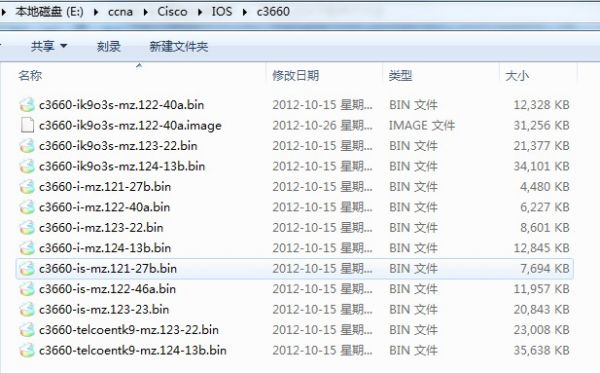Click file icon for c3660-is-mz.123-23.bin
The width and height of the screenshot is (600, 373).
27,309
